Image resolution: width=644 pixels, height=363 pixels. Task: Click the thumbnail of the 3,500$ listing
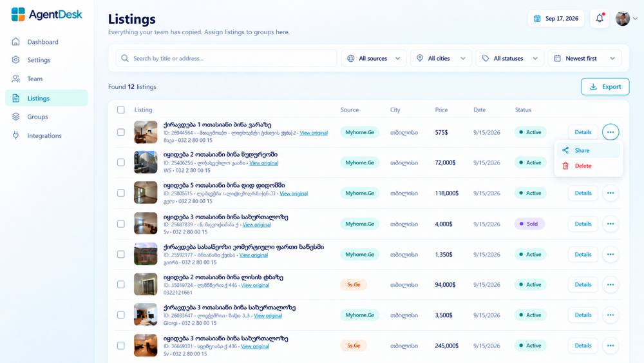click(146, 315)
